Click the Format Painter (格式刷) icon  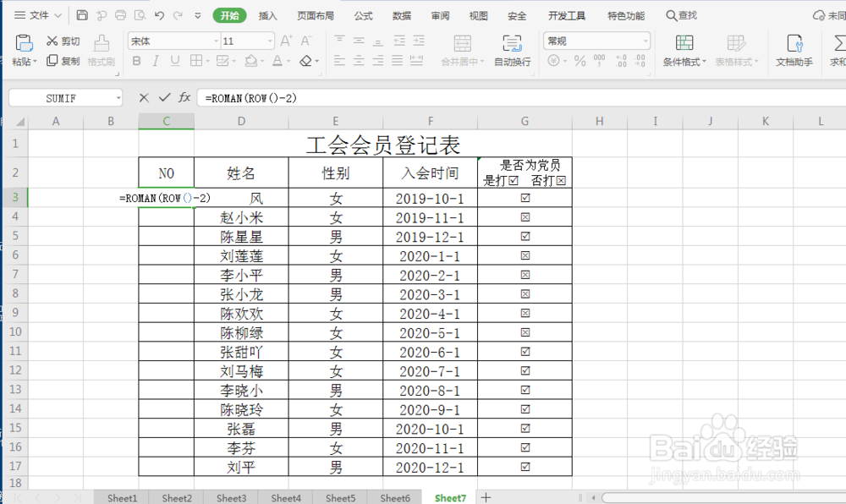pos(102,43)
